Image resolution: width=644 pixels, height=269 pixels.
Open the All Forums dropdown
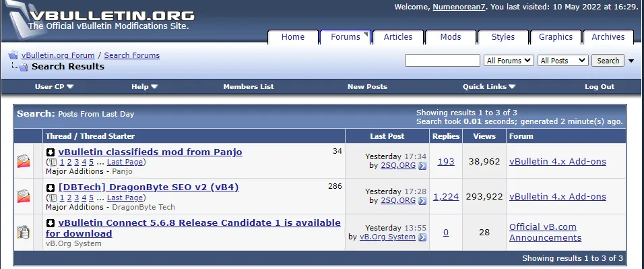point(509,61)
